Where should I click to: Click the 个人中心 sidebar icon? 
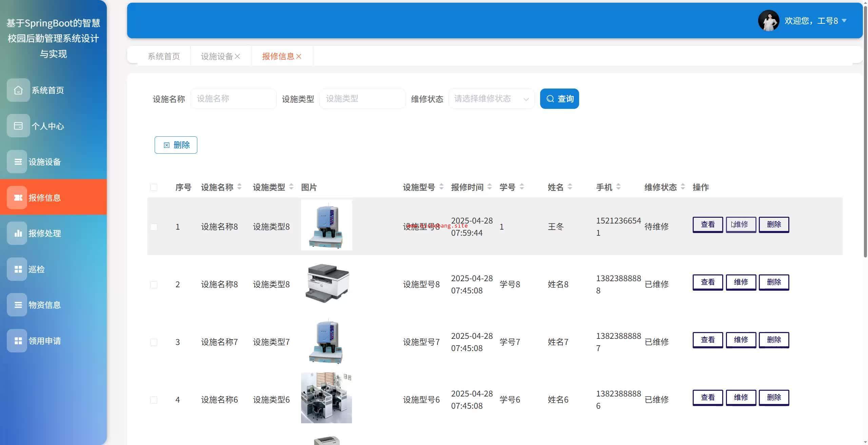18,126
